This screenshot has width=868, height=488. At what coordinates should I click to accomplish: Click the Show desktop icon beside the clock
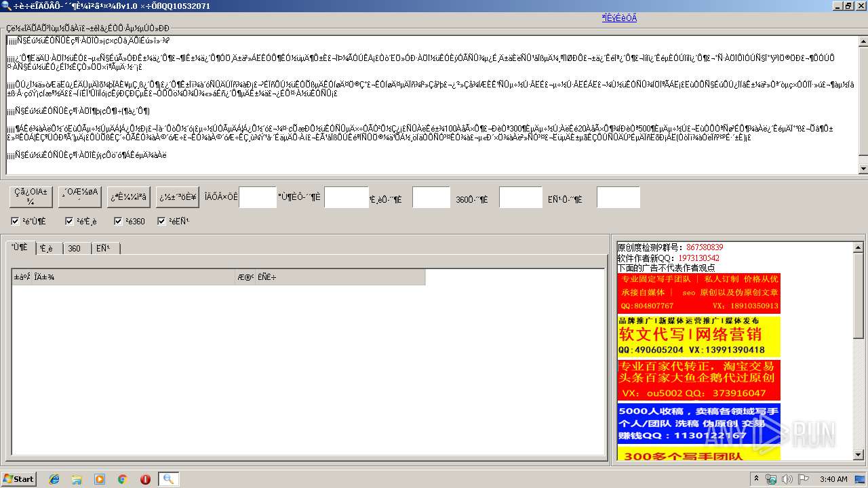point(860,479)
